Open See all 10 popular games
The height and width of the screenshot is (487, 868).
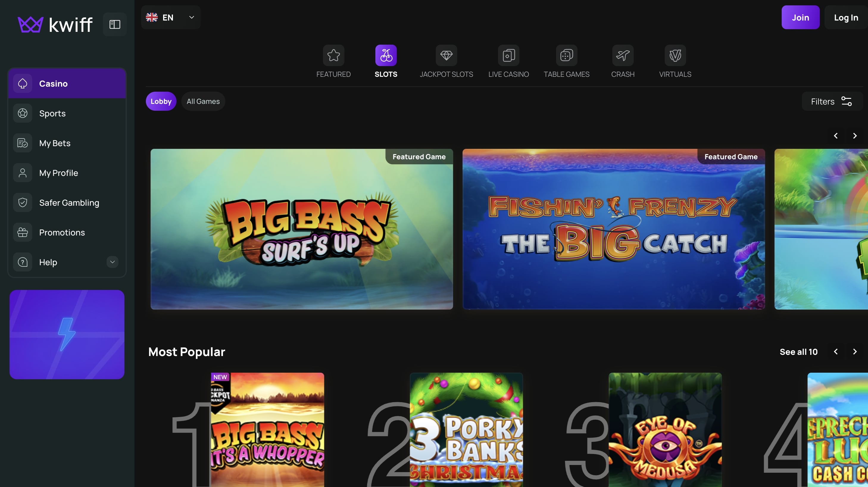(798, 352)
